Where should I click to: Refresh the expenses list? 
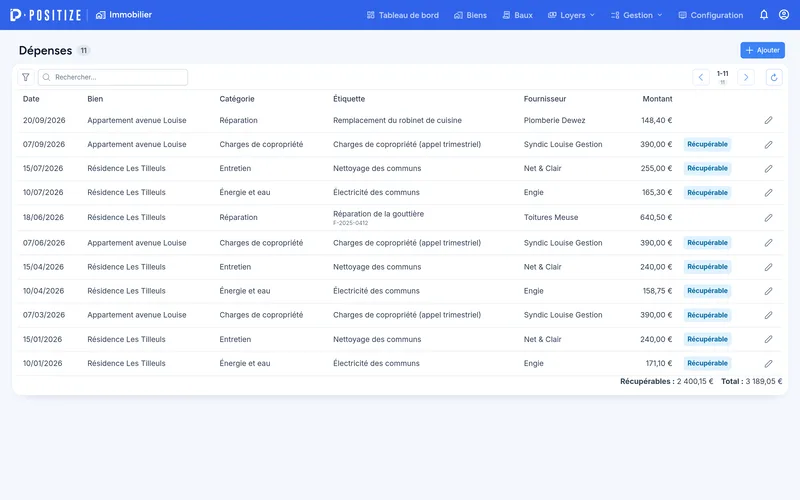tap(773, 77)
